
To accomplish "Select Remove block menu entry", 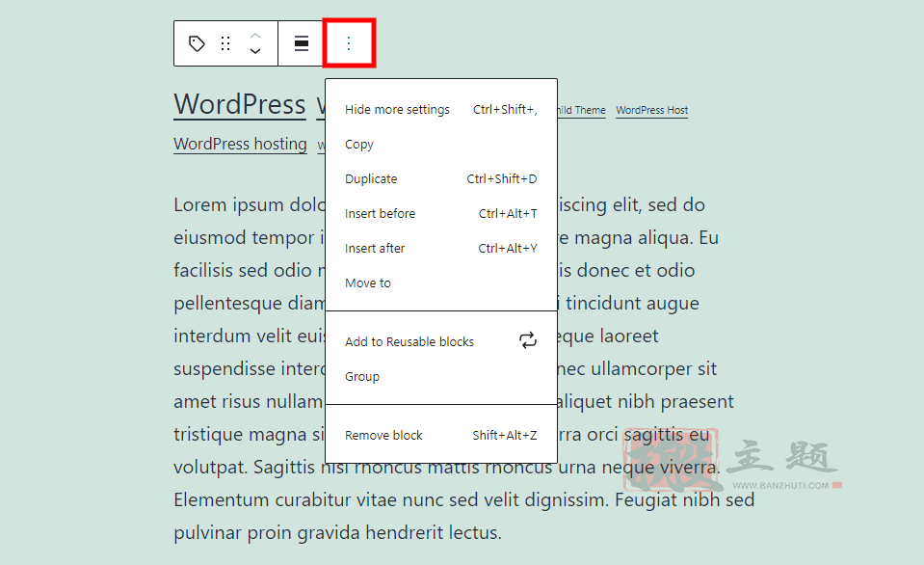I will point(440,436).
